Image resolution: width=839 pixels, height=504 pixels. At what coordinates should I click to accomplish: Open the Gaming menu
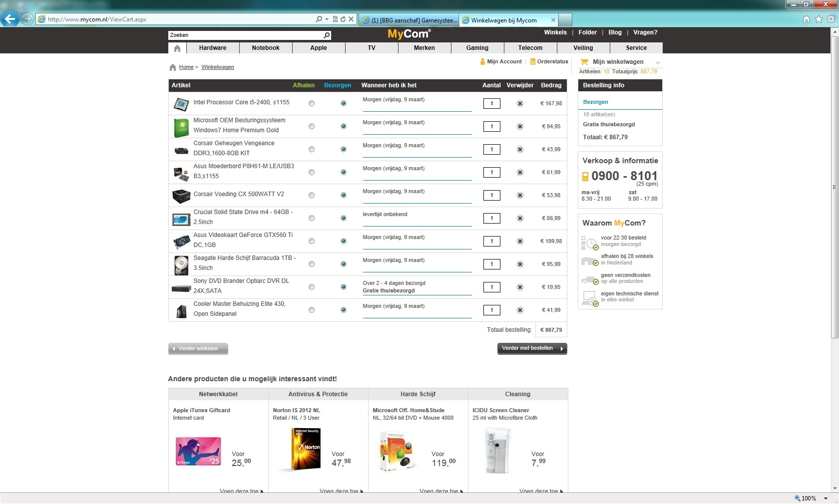coord(477,48)
